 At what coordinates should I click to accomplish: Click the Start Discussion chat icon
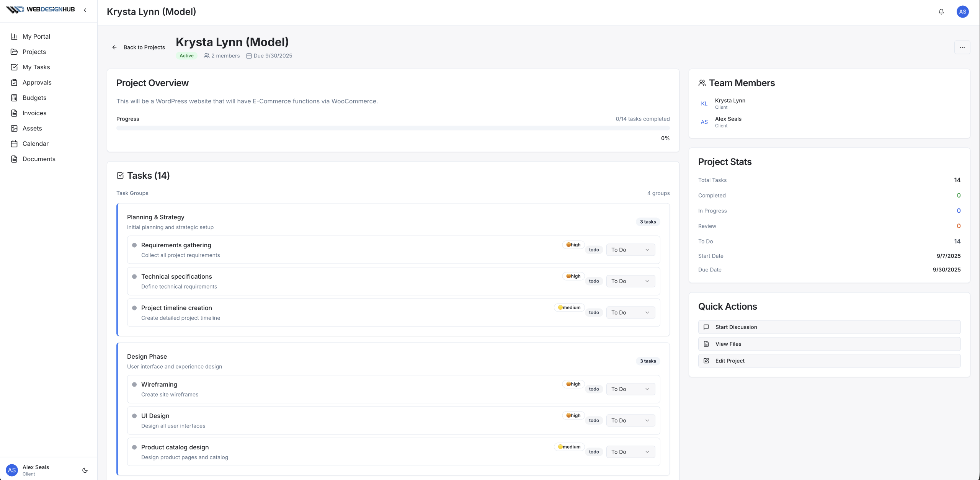pos(706,327)
